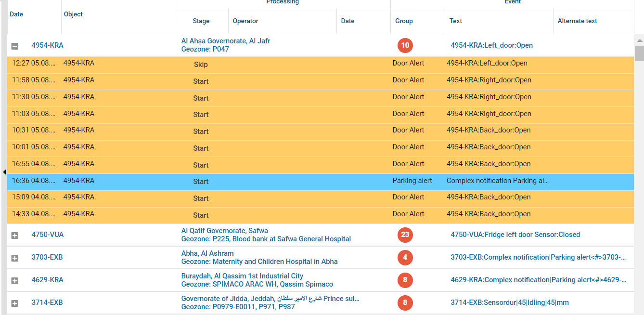Screen dimensions: 644x315
Task: Collapse left panel with black arrow
Action: 4,172
